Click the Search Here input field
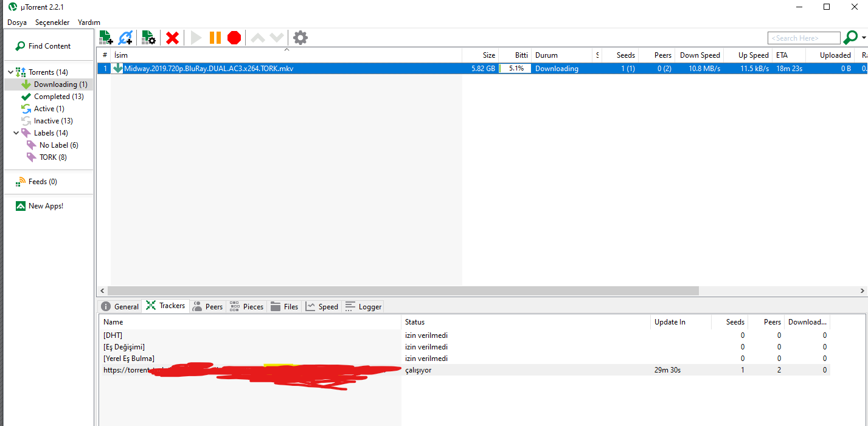This screenshot has height=426, width=868. coord(803,38)
